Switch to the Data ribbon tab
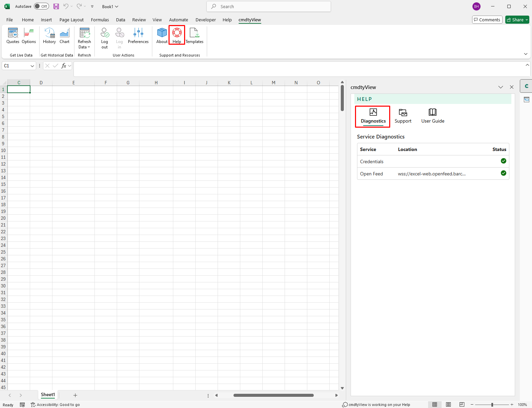532x408 pixels. pyautogui.click(x=120, y=20)
